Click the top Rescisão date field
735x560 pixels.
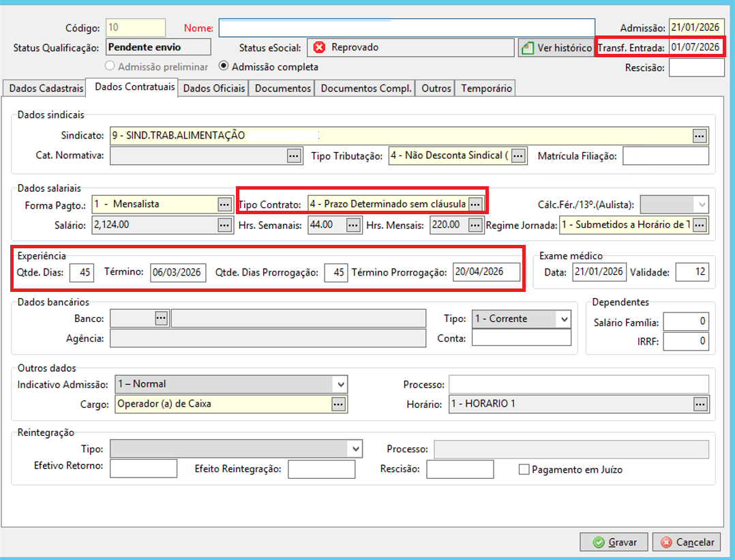click(697, 68)
